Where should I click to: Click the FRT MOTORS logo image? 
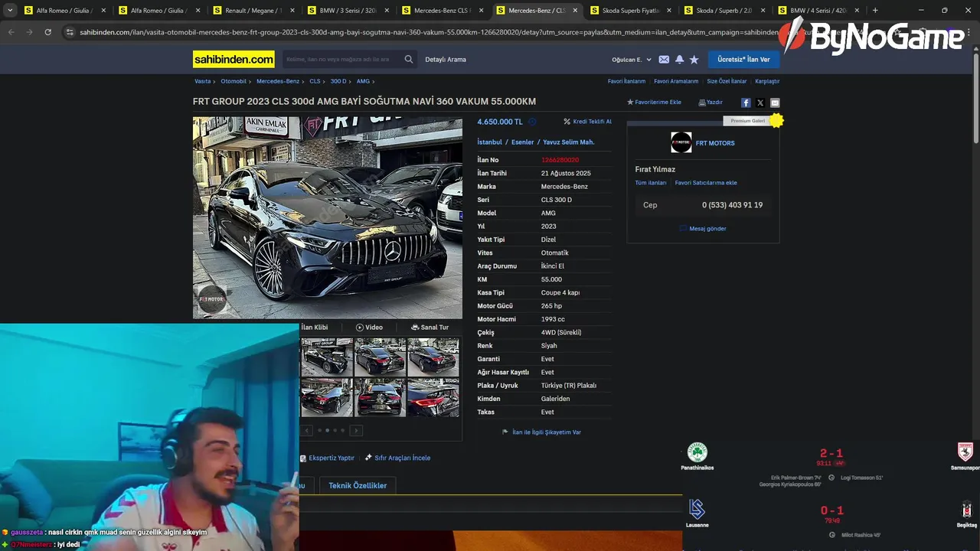(x=681, y=142)
